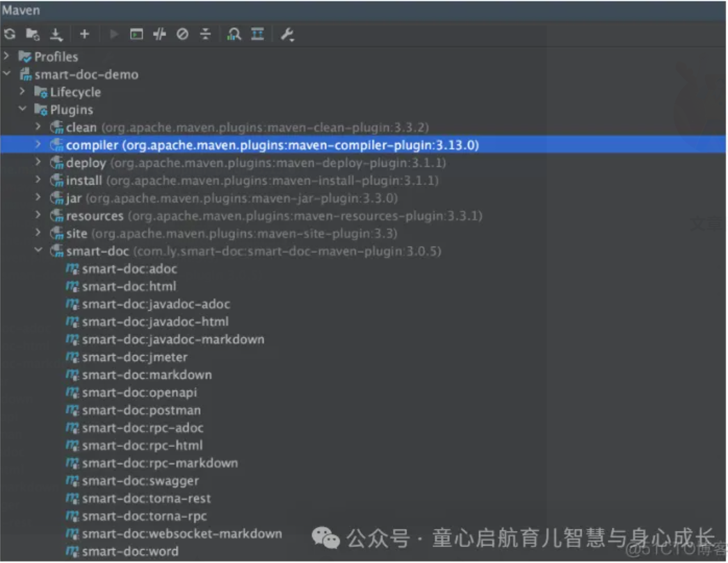Click the deploy plugin icon

tap(56, 163)
